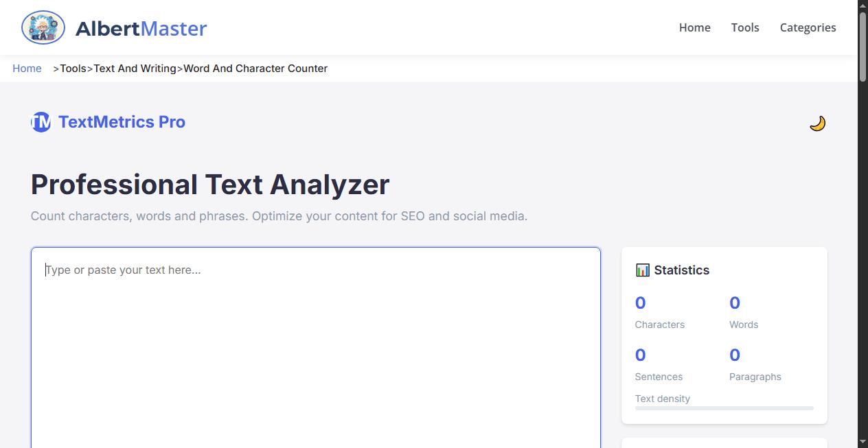Screen dimensions: 868x448
Task: Click the Professional Text Analyzer heading
Action: click(x=210, y=184)
